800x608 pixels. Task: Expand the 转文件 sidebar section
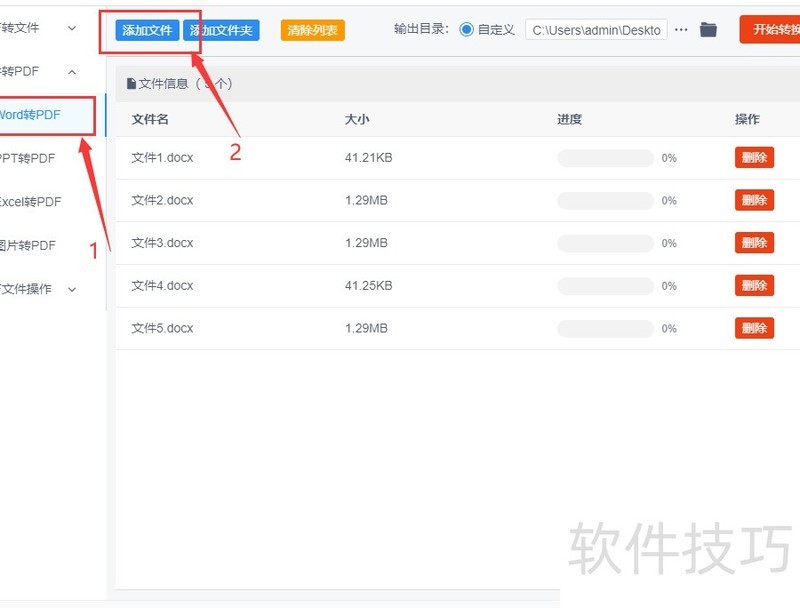tap(70, 28)
